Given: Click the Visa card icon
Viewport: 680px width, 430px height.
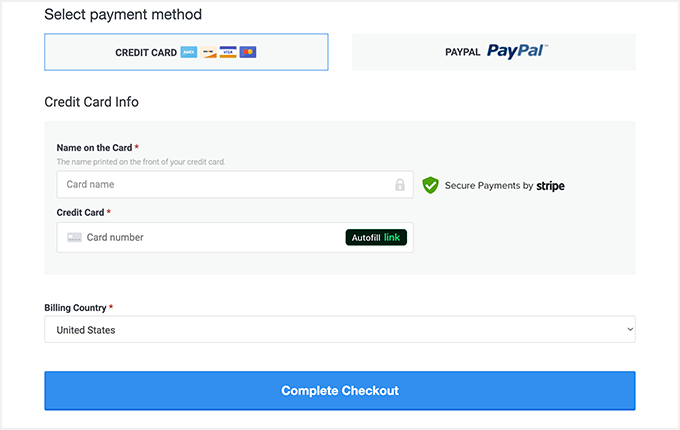Looking at the screenshot, I should [228, 52].
